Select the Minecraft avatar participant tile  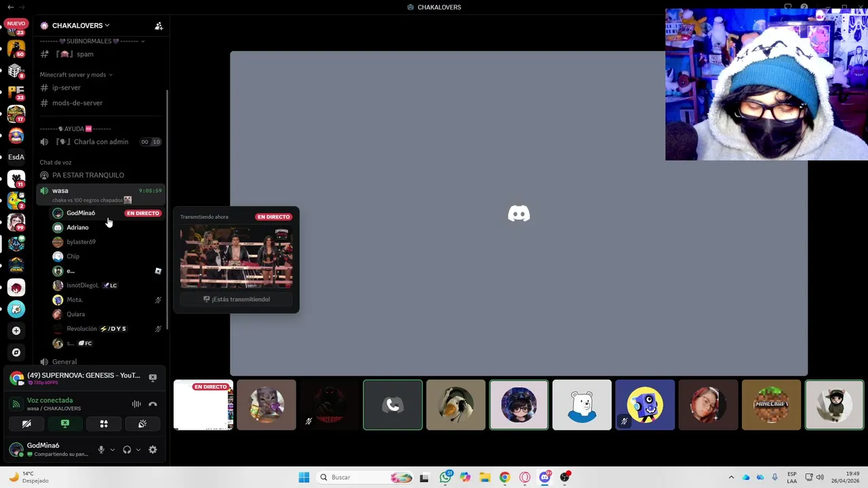(x=771, y=405)
